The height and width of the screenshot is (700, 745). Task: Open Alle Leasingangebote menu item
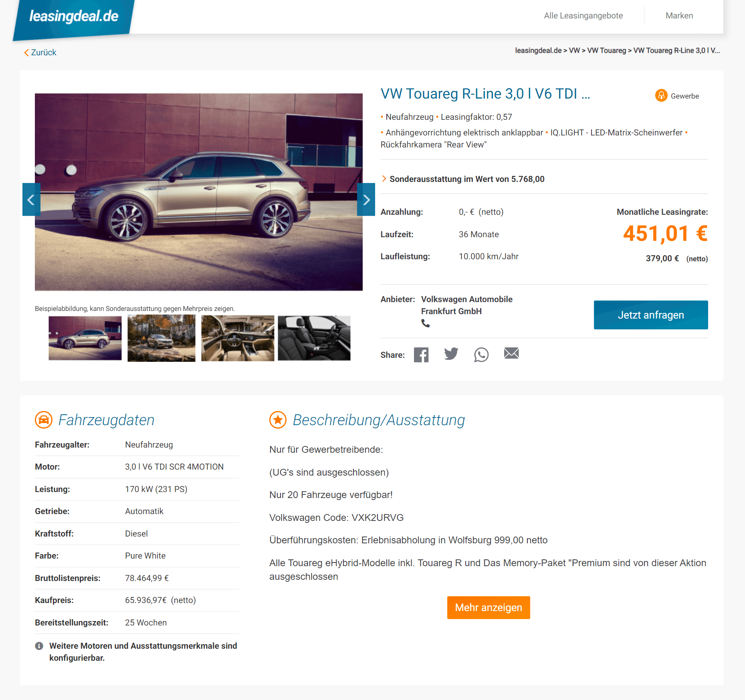pos(583,16)
